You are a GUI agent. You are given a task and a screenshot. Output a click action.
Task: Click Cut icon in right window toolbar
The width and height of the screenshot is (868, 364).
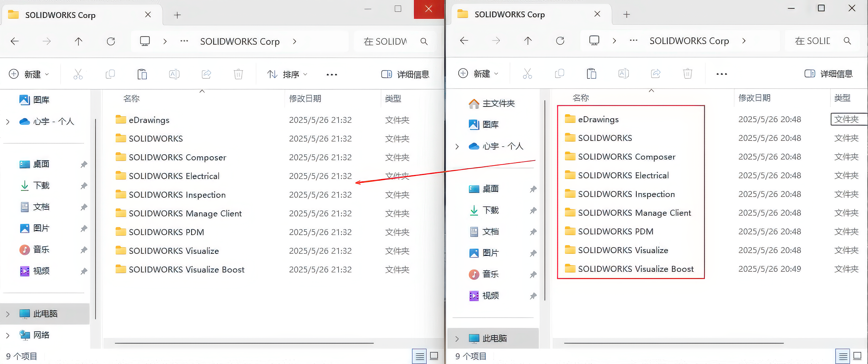527,73
